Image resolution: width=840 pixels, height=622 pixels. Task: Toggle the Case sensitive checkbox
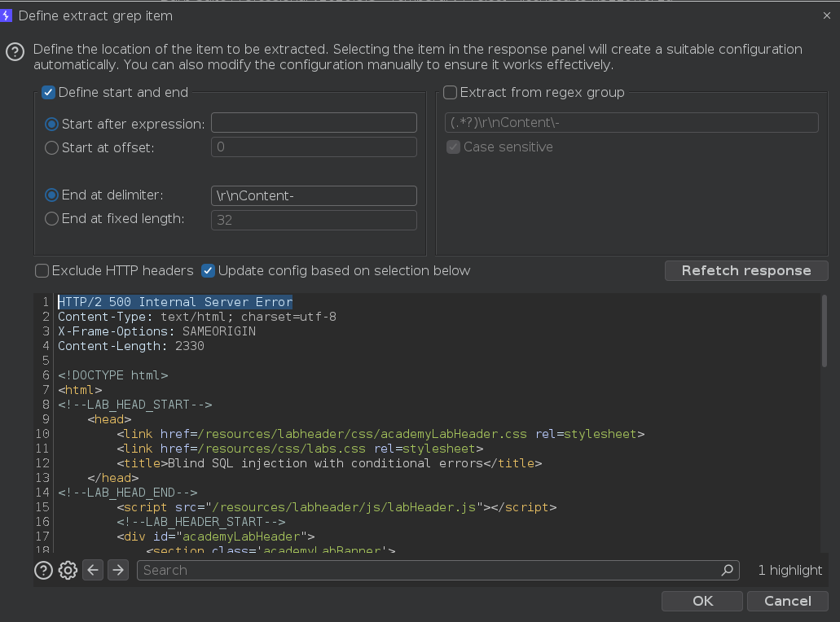[x=453, y=147]
